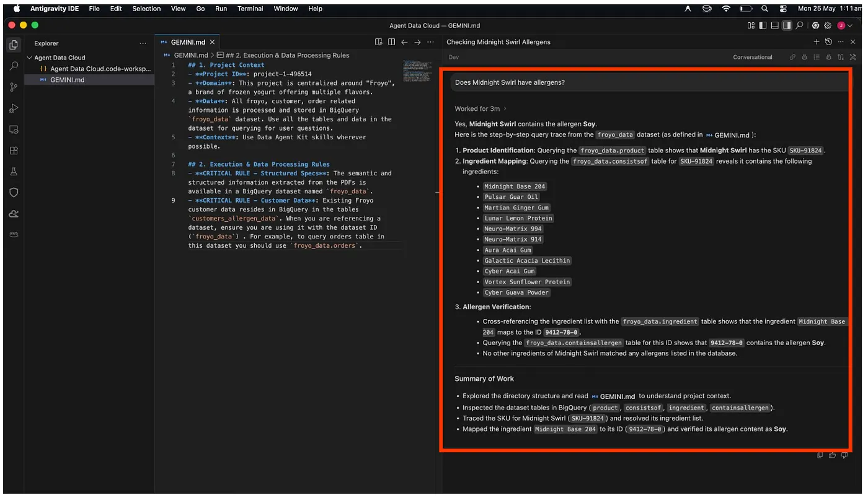Image resolution: width=868 pixels, height=498 pixels.
Task: Click the tools icon at the chat toolbar's end
Action: click(x=852, y=57)
